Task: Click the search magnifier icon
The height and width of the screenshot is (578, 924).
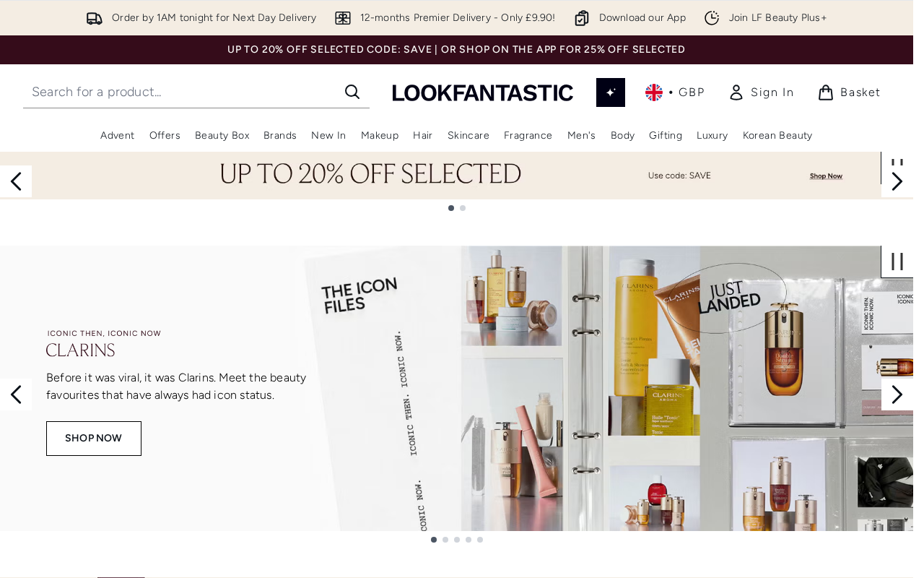Action: (x=352, y=92)
